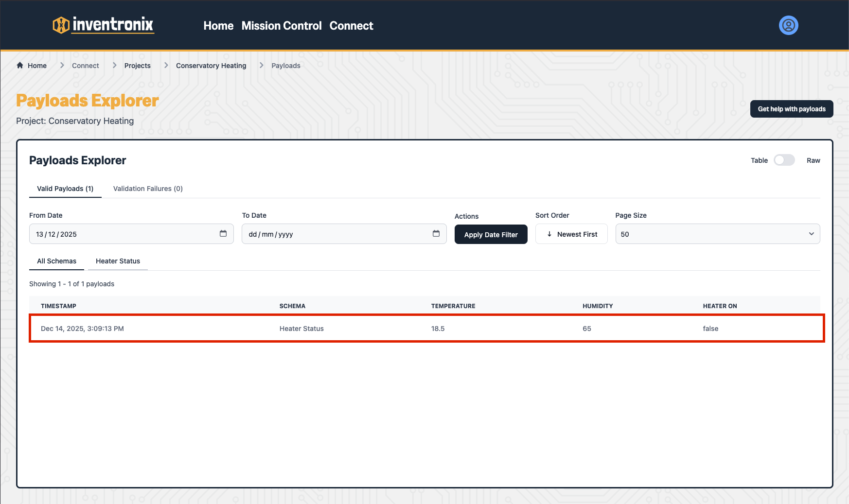Click Apply Date Filter
849x504 pixels.
(x=491, y=234)
